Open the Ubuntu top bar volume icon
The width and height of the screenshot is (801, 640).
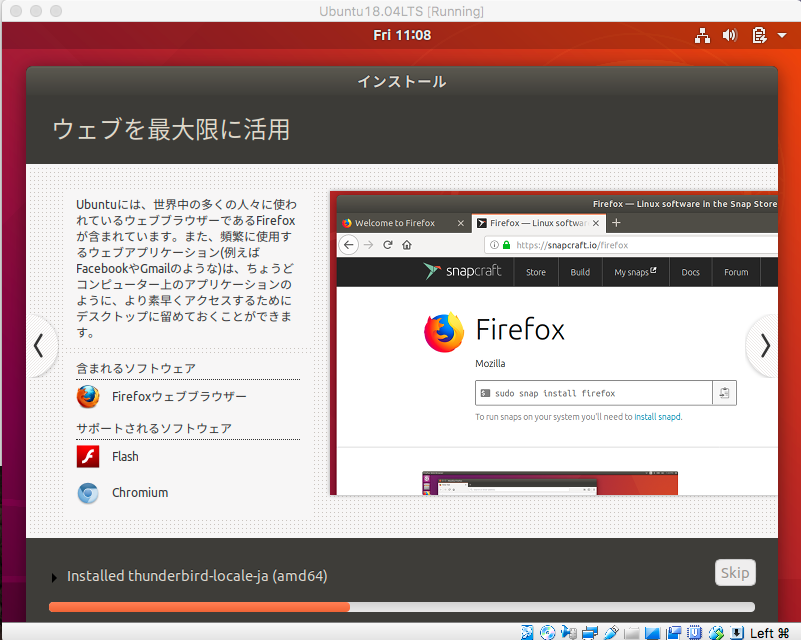pos(729,35)
